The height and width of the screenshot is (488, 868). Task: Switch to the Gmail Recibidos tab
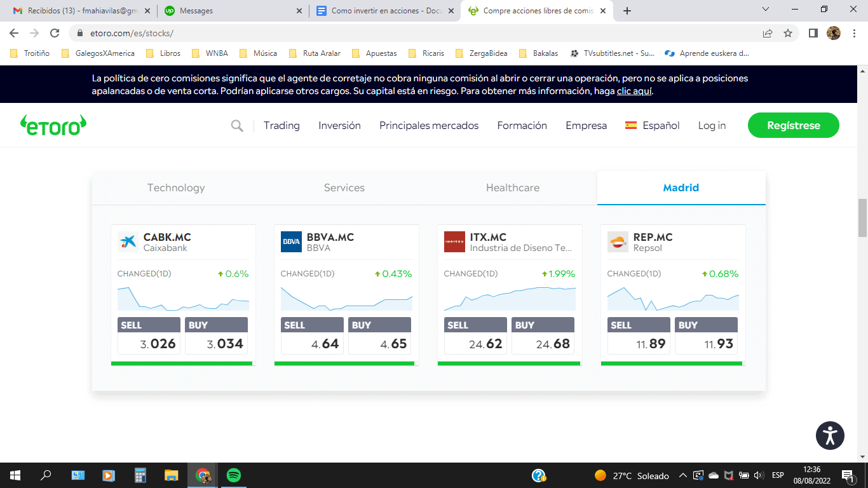[x=81, y=11]
